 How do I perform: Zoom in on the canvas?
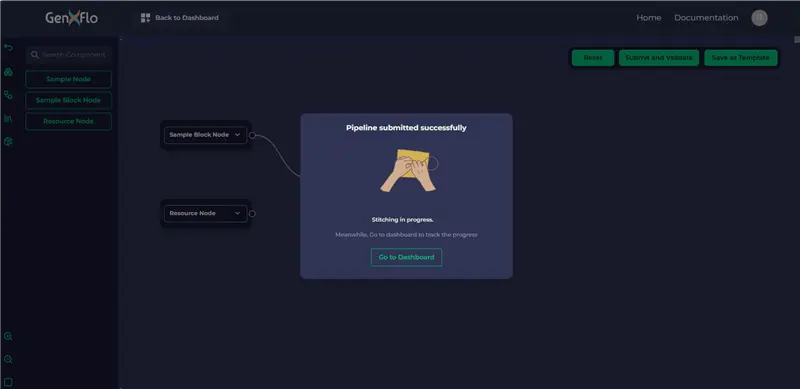pos(8,336)
